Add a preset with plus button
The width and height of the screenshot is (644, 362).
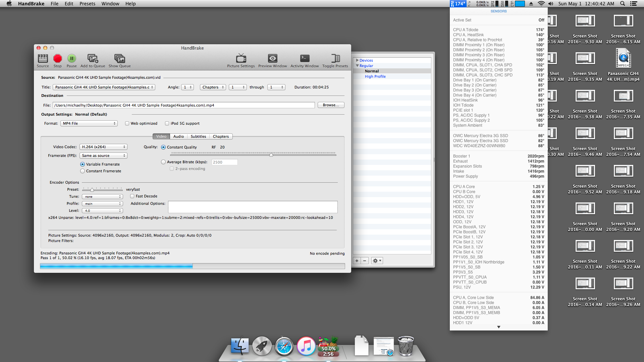(x=357, y=261)
